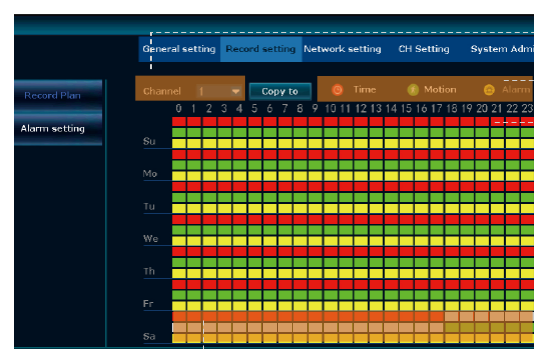Toggle Saturday bottom Alarm cell at hour 13
Screen dimensions: 548x363
point(376,338)
